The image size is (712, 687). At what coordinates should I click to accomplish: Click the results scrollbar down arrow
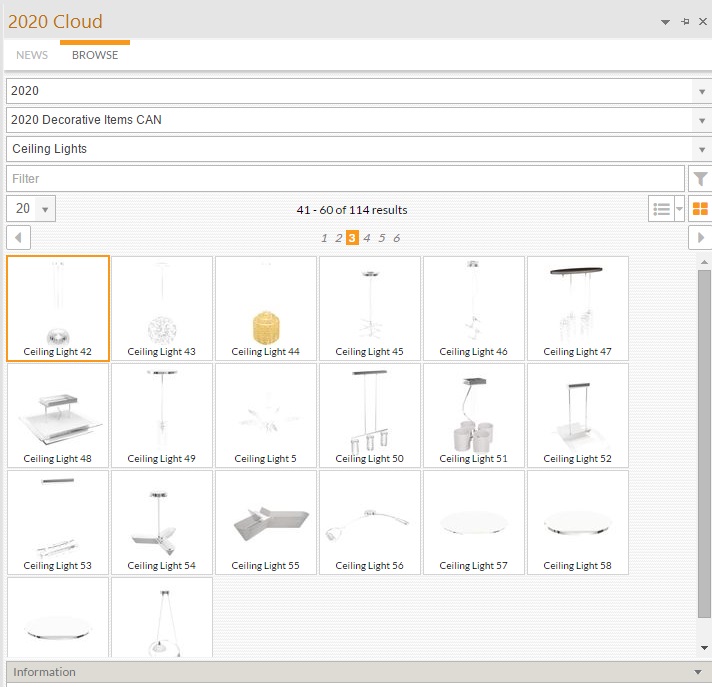pos(704,648)
